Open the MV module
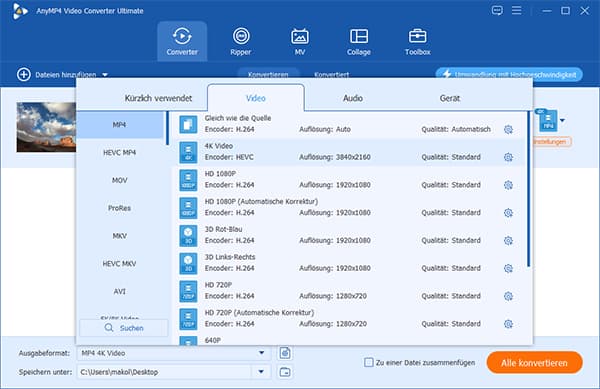 click(x=300, y=41)
